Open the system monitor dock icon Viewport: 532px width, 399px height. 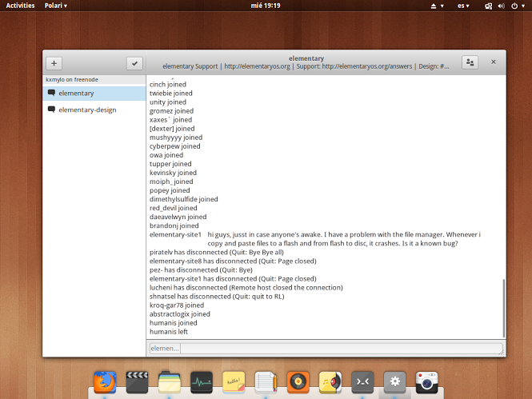[x=202, y=382]
